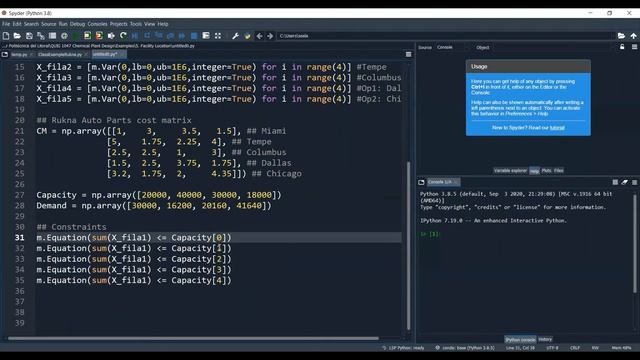Open the File menu
This screenshot has width=640, height=360.
click(x=6, y=24)
